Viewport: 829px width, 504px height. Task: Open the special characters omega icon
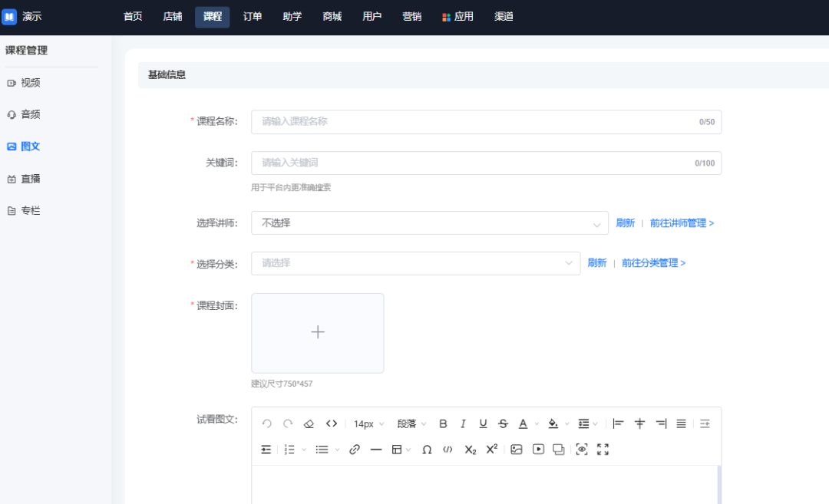[x=427, y=450]
